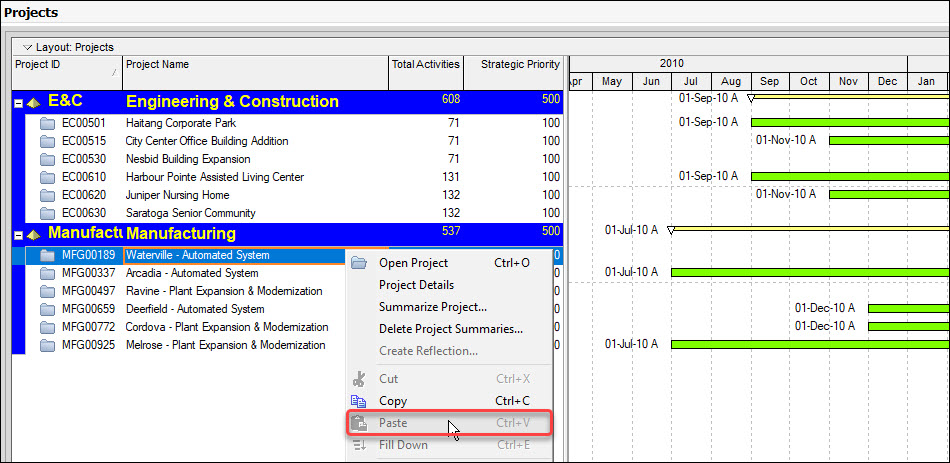950x463 pixels.
Task: Click the Open Project folder icon in menu
Action: coord(359,263)
